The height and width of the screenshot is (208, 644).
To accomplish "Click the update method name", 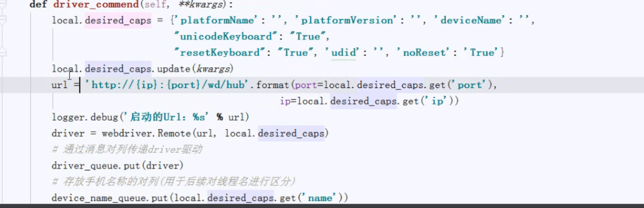I will [x=173, y=69].
